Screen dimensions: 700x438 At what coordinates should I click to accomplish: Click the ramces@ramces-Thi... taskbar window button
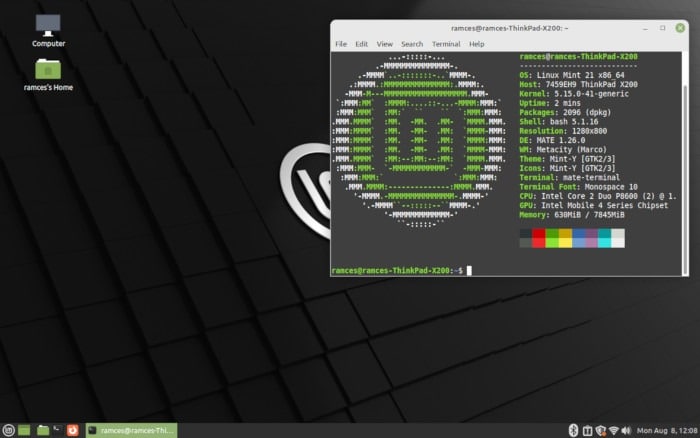pyautogui.click(x=131, y=430)
